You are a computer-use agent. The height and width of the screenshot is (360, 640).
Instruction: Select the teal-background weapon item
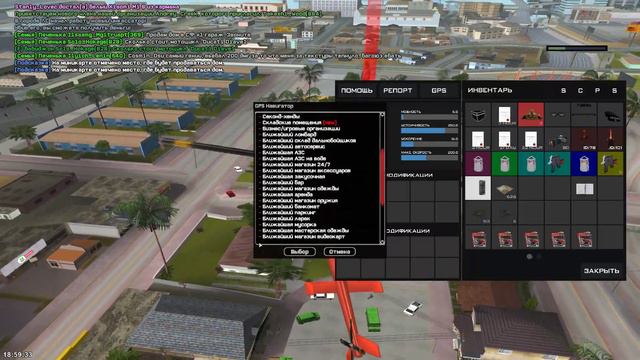pos(558,164)
